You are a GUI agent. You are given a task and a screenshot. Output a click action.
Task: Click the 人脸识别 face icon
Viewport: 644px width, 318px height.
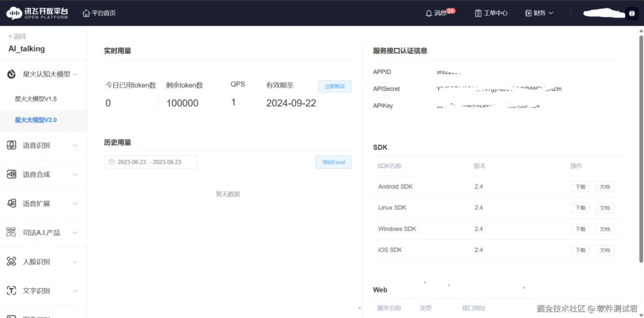(x=11, y=262)
